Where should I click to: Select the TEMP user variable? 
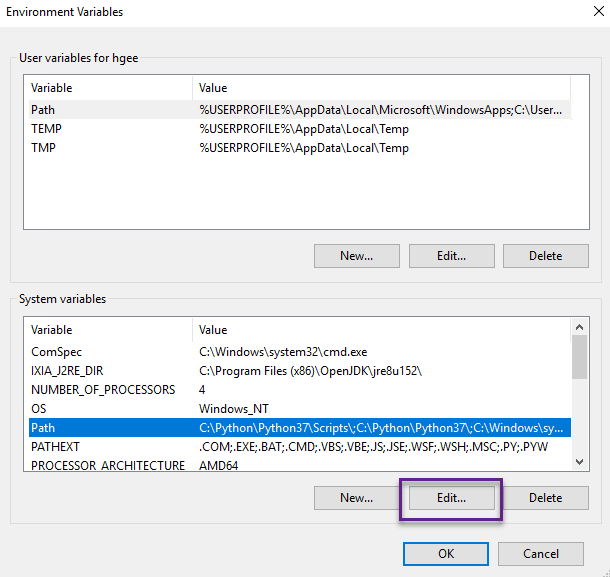(x=46, y=129)
